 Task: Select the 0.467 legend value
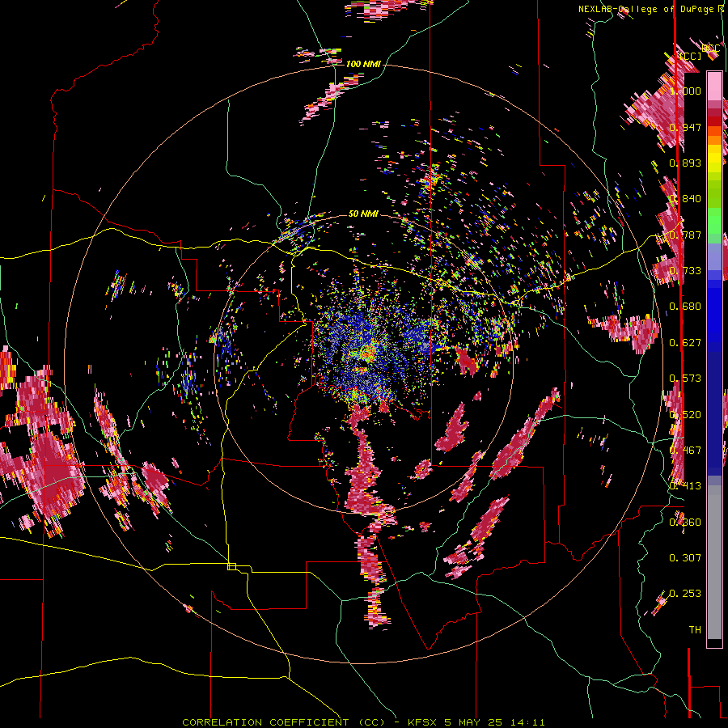tap(685, 450)
